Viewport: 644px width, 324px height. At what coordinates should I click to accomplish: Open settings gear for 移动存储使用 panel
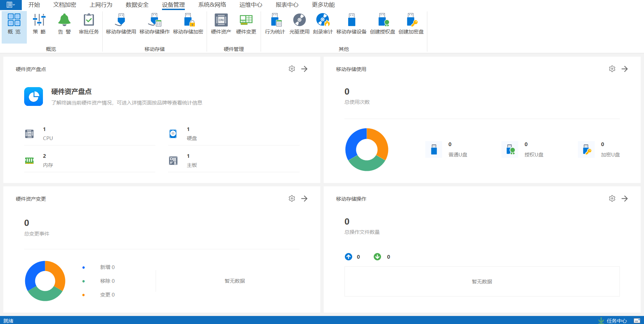612,69
